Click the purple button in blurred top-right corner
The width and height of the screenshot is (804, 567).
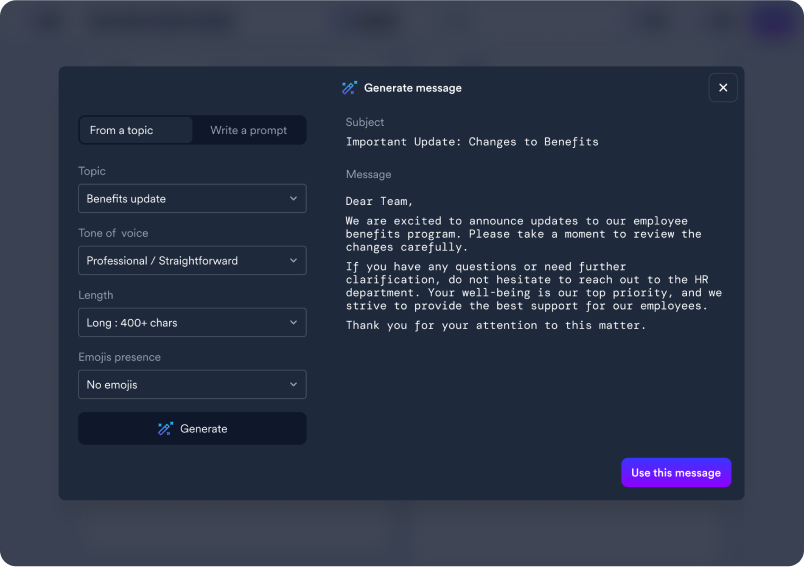coord(772,22)
